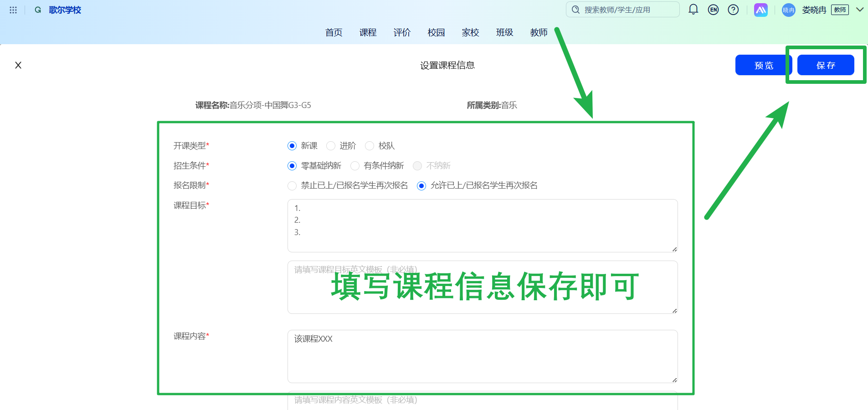Select 允许已上/已报名学生再次报名
868x410 pixels.
(x=421, y=186)
